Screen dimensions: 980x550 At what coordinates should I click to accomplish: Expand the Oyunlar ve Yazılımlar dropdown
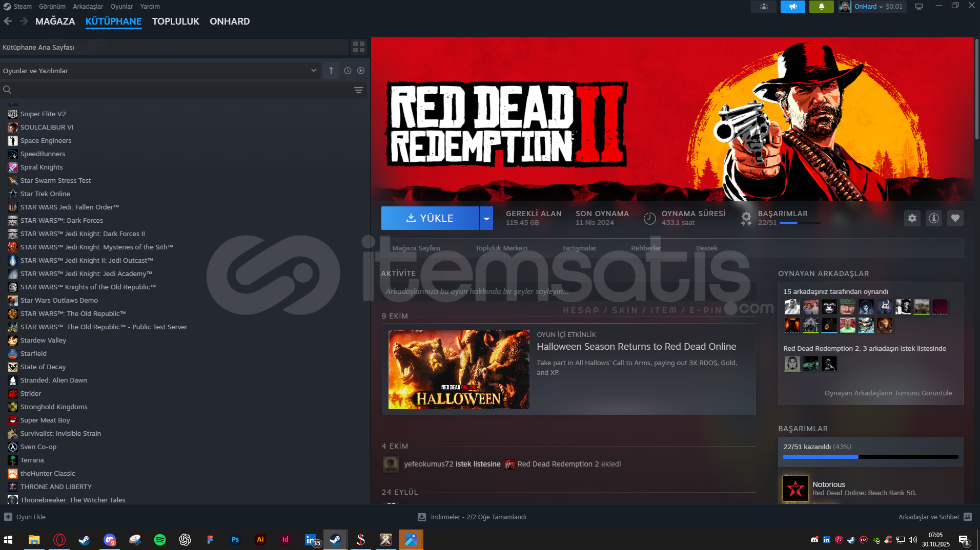160,71
